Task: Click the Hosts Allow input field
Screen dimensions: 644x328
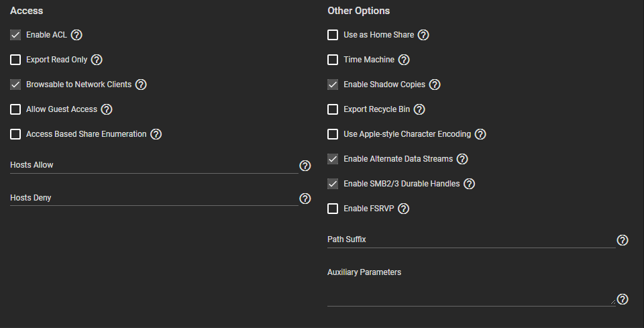Action: tap(154, 165)
